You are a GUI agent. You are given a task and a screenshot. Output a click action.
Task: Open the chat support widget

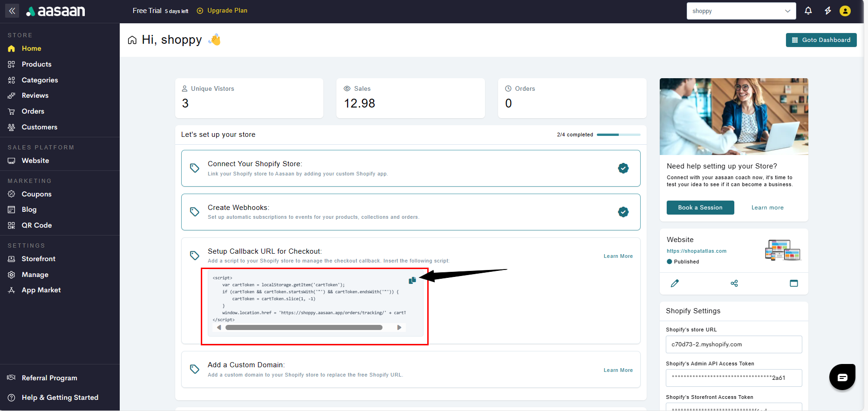[x=842, y=377]
